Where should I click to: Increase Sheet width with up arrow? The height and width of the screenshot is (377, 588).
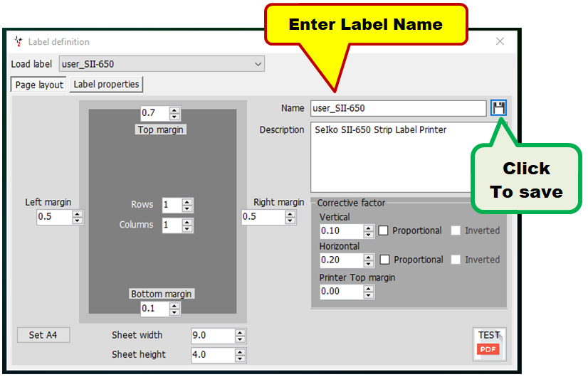point(241,332)
